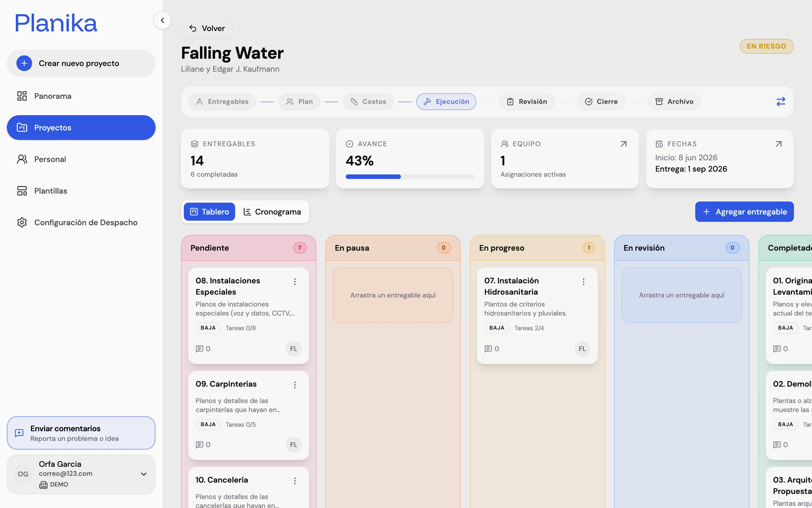Viewport: 812px width, 508px height.
Task: Click the En revisión drop zone placeholder
Action: 681,295
